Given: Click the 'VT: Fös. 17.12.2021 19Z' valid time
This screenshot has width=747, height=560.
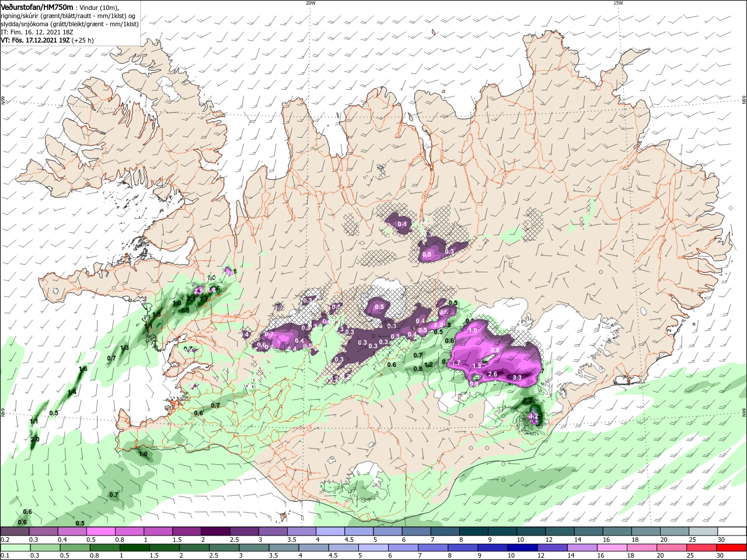Looking at the screenshot, I should pyautogui.click(x=36, y=40).
